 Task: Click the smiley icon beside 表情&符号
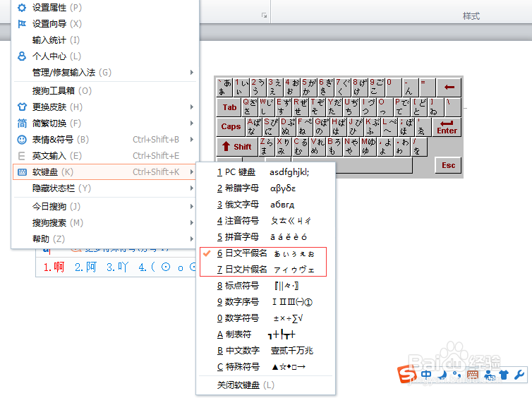click(22, 140)
